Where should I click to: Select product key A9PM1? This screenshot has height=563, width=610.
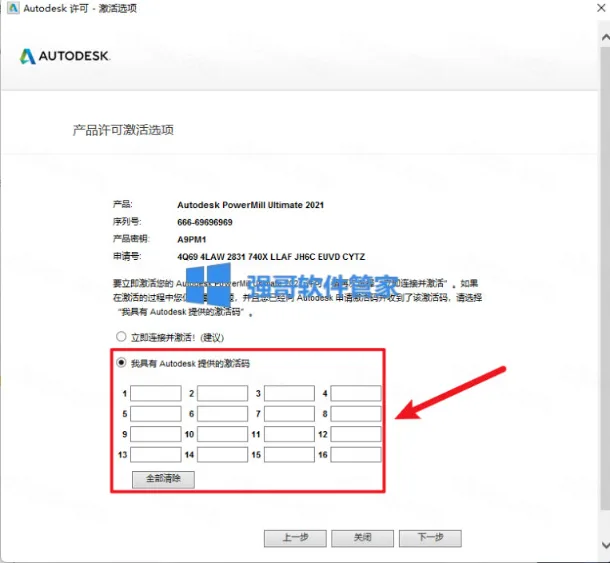(x=192, y=239)
